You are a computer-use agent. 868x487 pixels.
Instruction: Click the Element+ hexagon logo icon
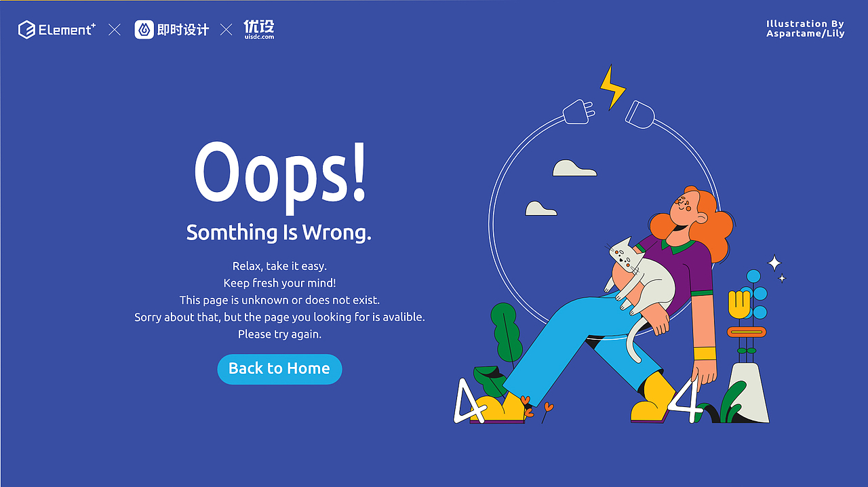[x=26, y=29]
